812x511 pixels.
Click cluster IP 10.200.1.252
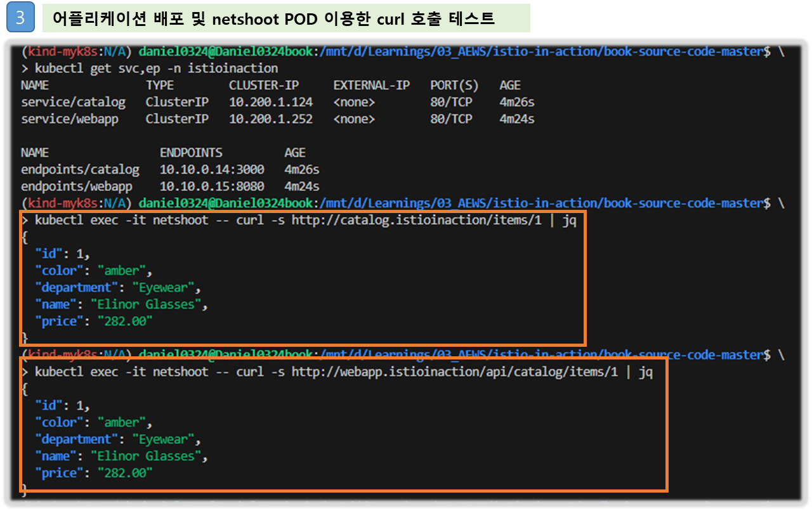(x=271, y=119)
